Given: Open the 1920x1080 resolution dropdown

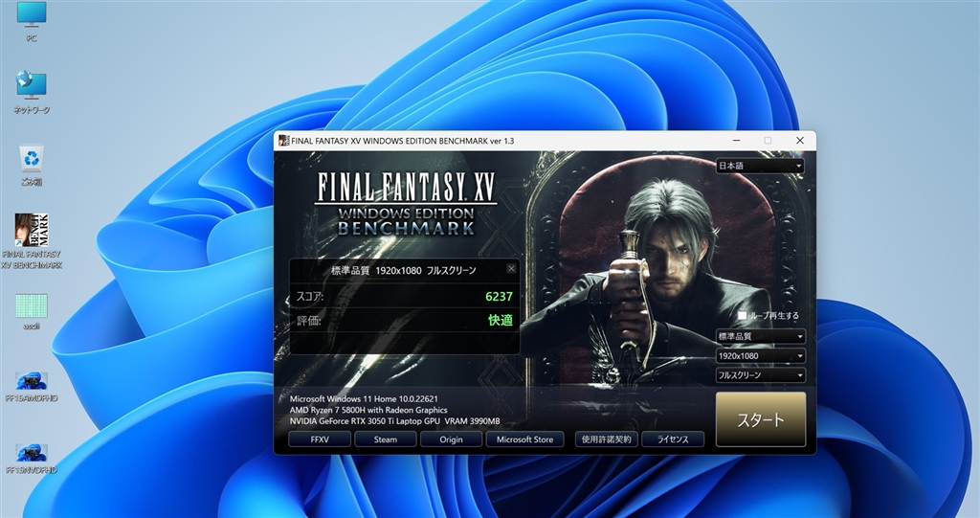Looking at the screenshot, I should click(x=760, y=356).
